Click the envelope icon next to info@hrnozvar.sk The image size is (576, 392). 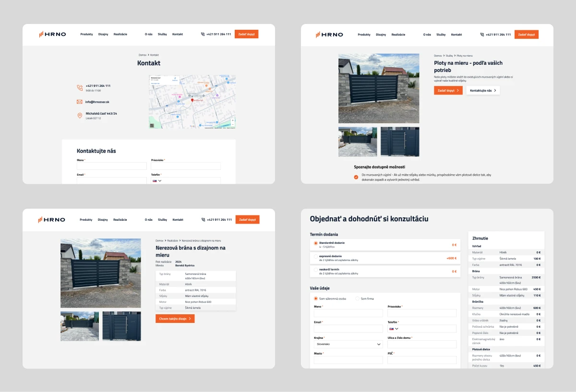(x=80, y=102)
